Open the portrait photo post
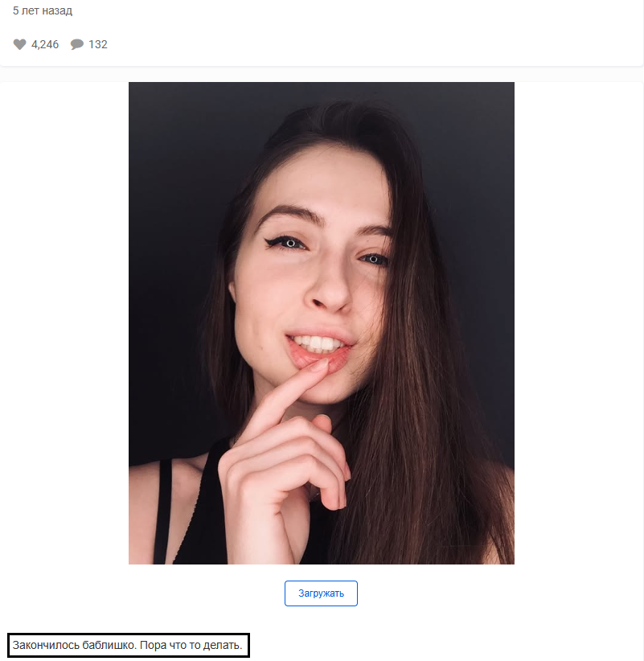 coord(321,323)
